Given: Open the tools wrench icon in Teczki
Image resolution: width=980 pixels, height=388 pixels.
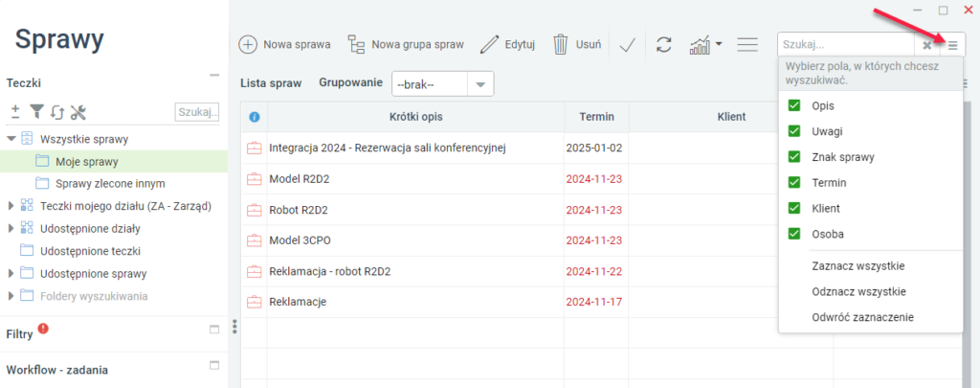Looking at the screenshot, I should coord(78,113).
